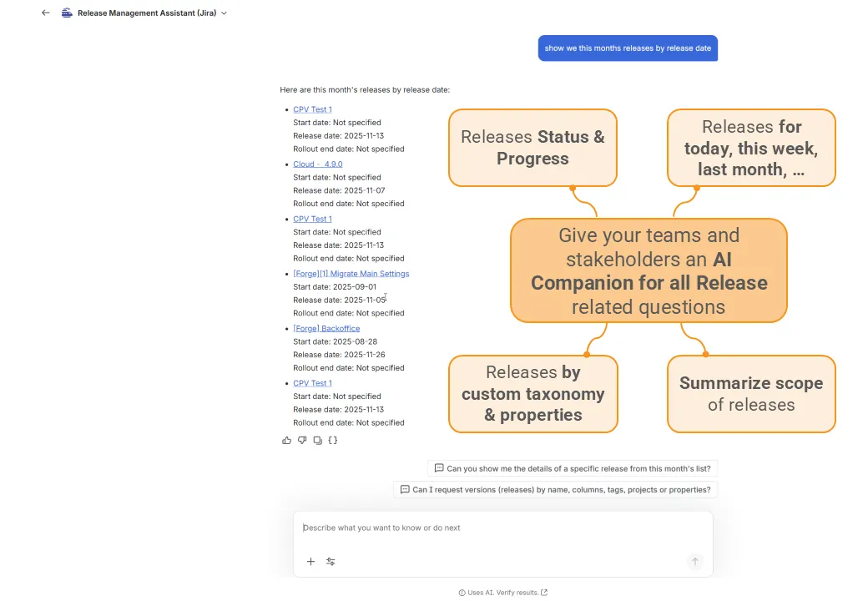Click the send message arrow icon

pyautogui.click(x=694, y=561)
